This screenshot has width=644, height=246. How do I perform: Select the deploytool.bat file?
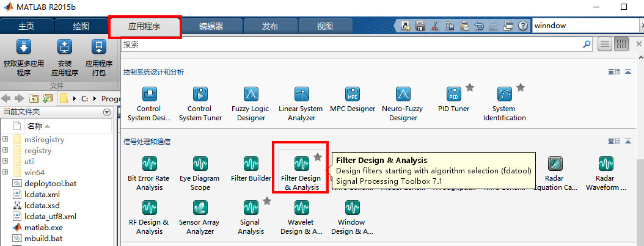[x=50, y=183]
